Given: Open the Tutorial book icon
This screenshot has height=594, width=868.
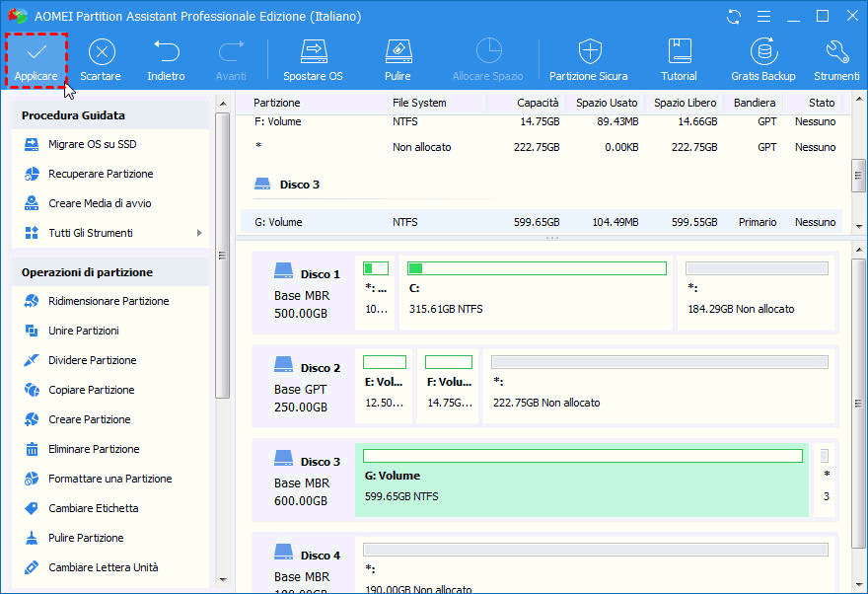Looking at the screenshot, I should 679,52.
